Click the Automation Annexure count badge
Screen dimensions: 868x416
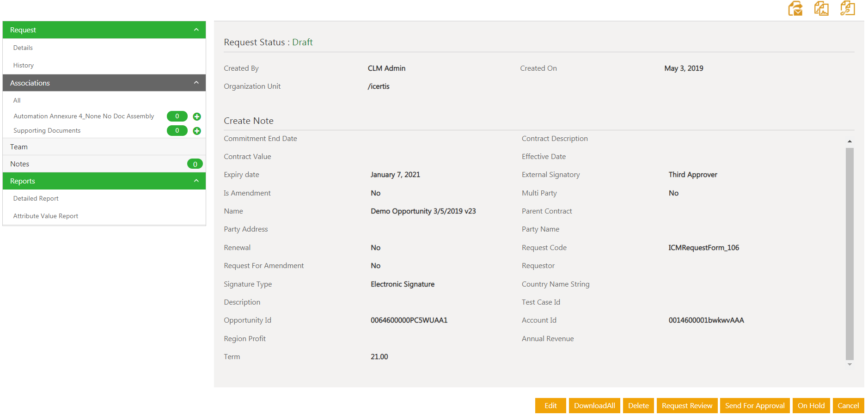click(177, 116)
